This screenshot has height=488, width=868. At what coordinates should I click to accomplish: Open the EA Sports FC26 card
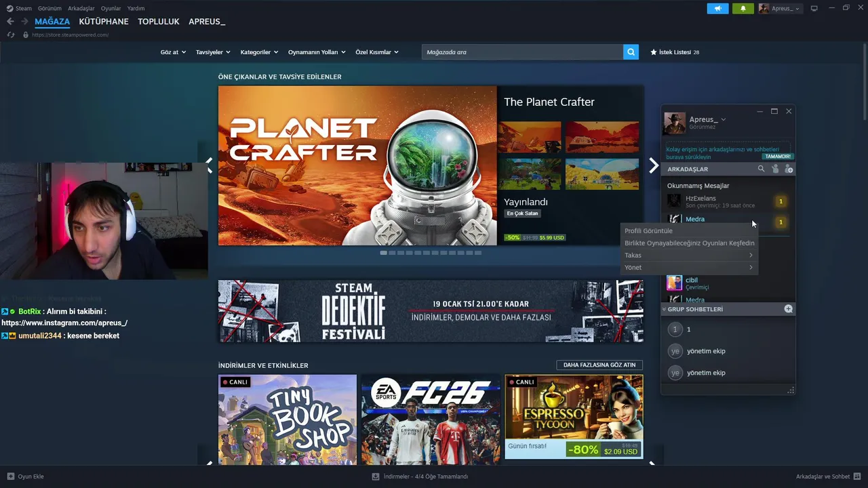431,418
